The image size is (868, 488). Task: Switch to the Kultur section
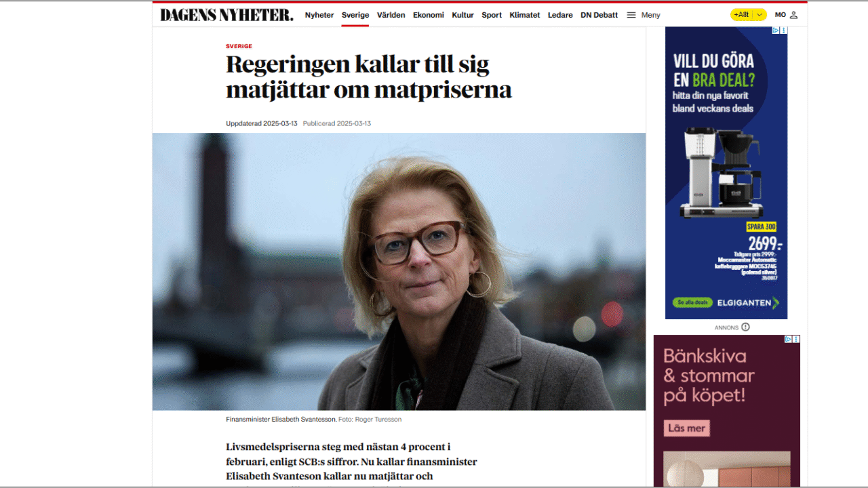click(x=462, y=15)
